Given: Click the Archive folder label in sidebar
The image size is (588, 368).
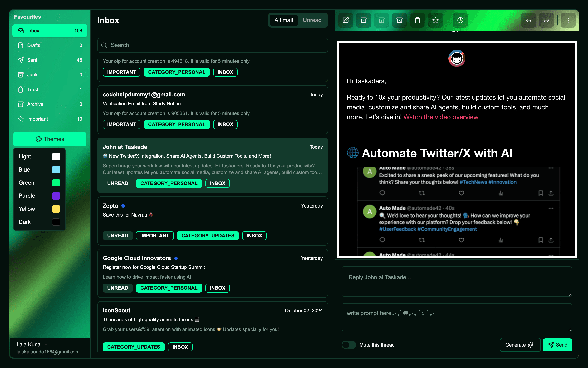Looking at the screenshot, I should tap(35, 104).
